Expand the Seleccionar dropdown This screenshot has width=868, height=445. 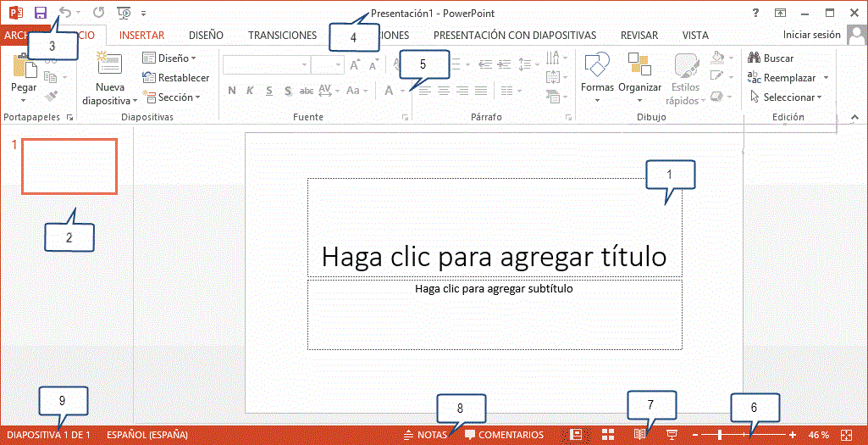pyautogui.click(x=787, y=97)
